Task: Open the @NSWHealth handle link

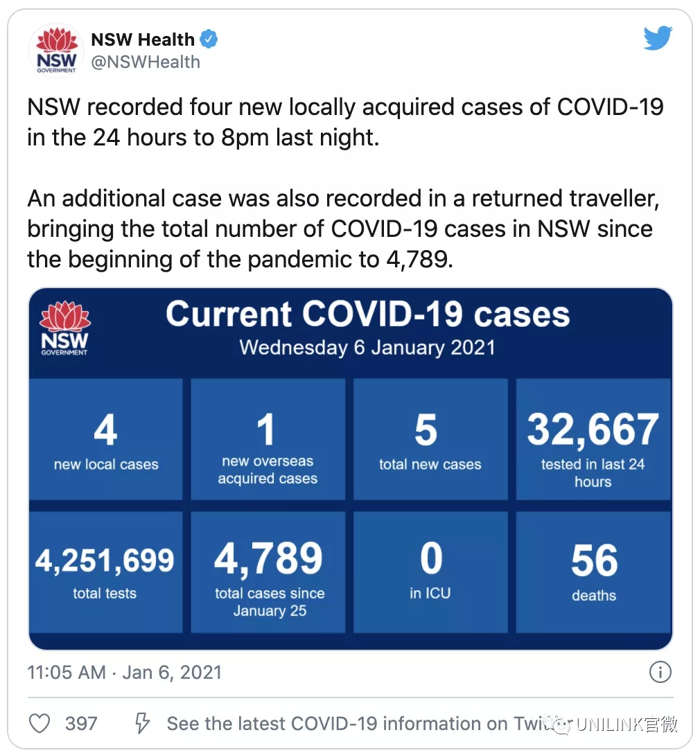Action: [x=146, y=62]
